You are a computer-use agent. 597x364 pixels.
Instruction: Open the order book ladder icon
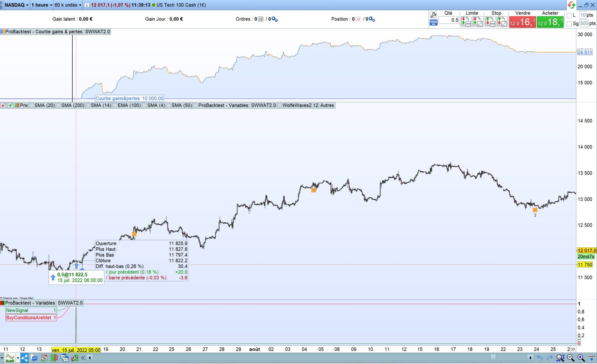[54, 358]
